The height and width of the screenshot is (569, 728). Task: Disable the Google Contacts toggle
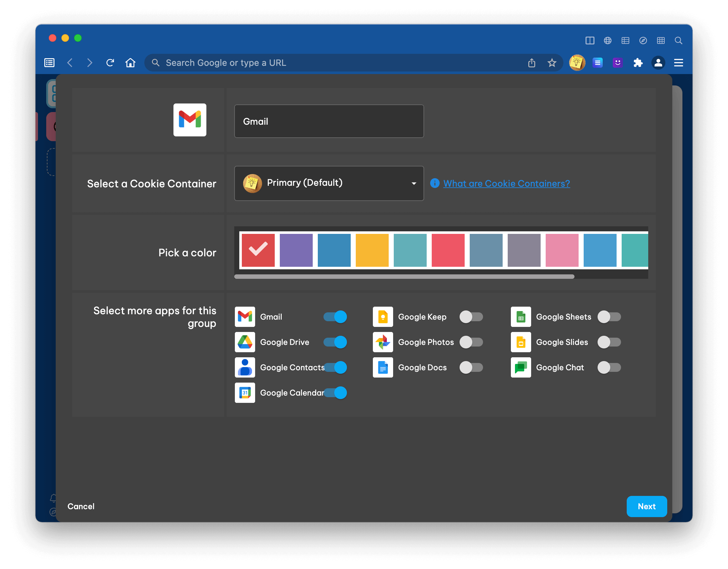coord(335,367)
